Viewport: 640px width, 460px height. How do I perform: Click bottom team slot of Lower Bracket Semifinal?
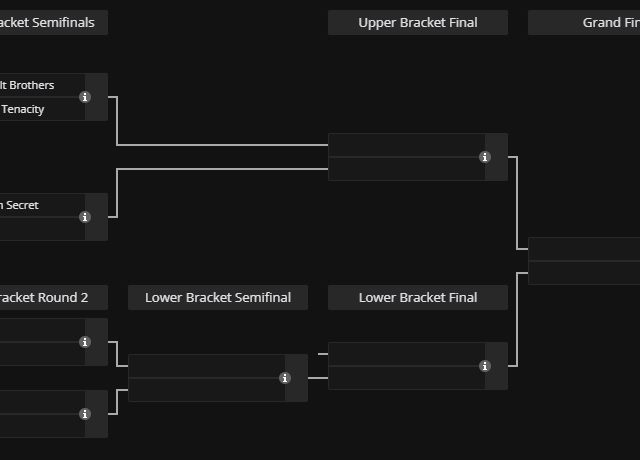click(206, 390)
